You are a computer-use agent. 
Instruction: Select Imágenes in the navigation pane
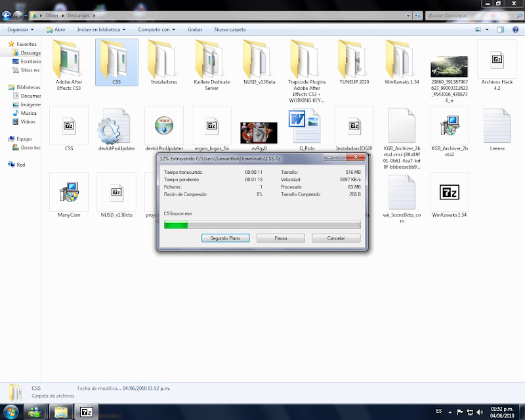tap(26, 104)
